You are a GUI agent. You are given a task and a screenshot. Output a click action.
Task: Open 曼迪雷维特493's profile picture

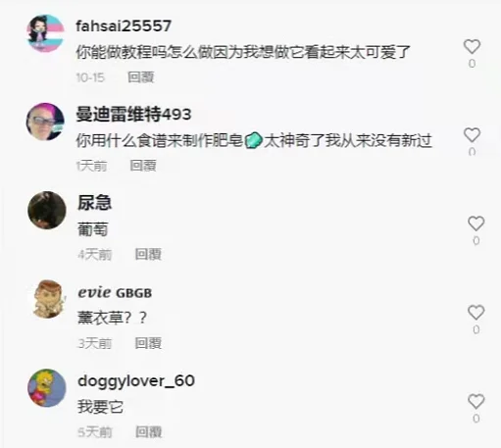point(45,122)
